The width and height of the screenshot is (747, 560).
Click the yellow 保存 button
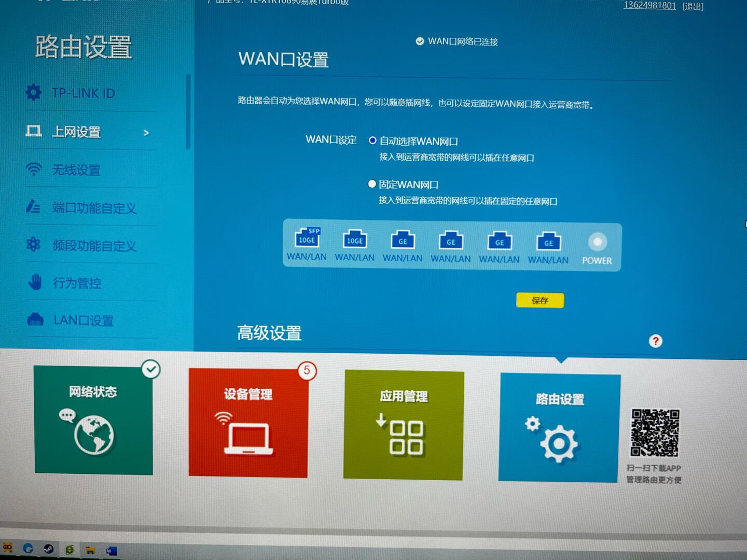coord(539,300)
